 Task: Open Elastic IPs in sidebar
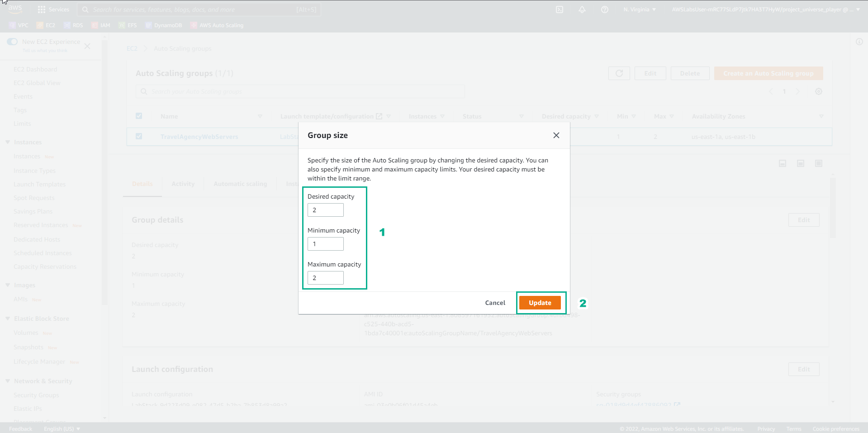tap(28, 409)
